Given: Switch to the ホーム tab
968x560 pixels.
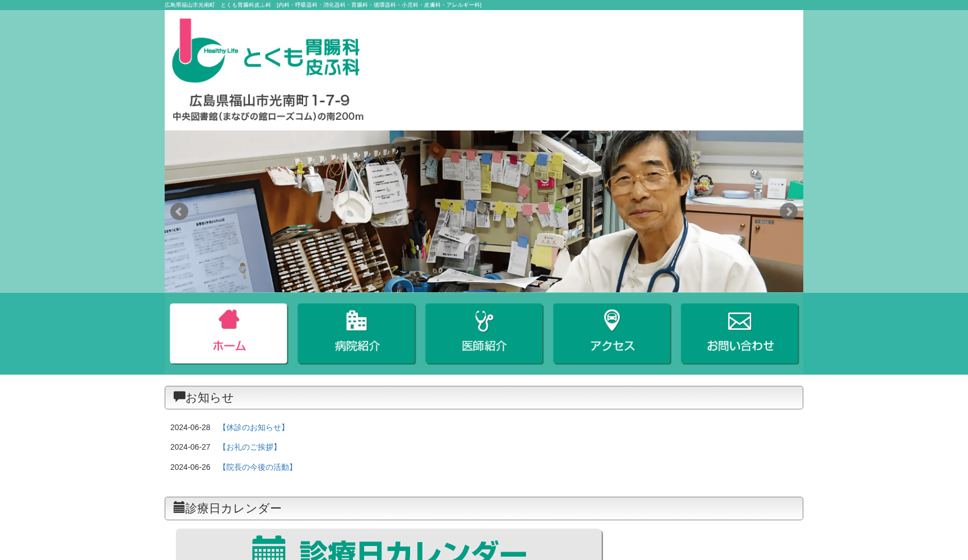Looking at the screenshot, I should 229,333.
